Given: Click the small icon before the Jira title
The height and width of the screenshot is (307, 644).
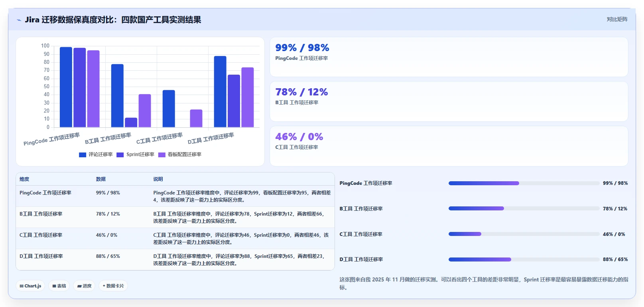Looking at the screenshot, I should pyautogui.click(x=19, y=20).
